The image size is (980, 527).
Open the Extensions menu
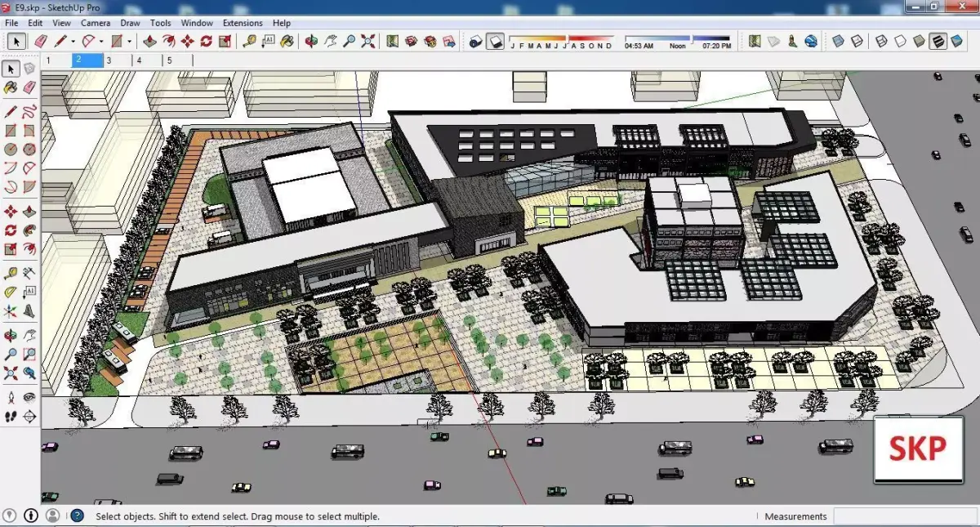(x=243, y=23)
